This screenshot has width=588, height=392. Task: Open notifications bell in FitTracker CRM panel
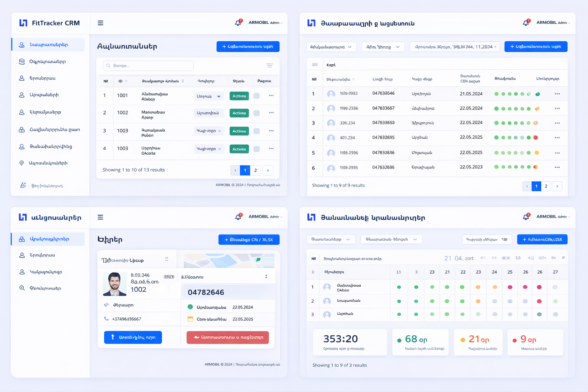point(238,23)
